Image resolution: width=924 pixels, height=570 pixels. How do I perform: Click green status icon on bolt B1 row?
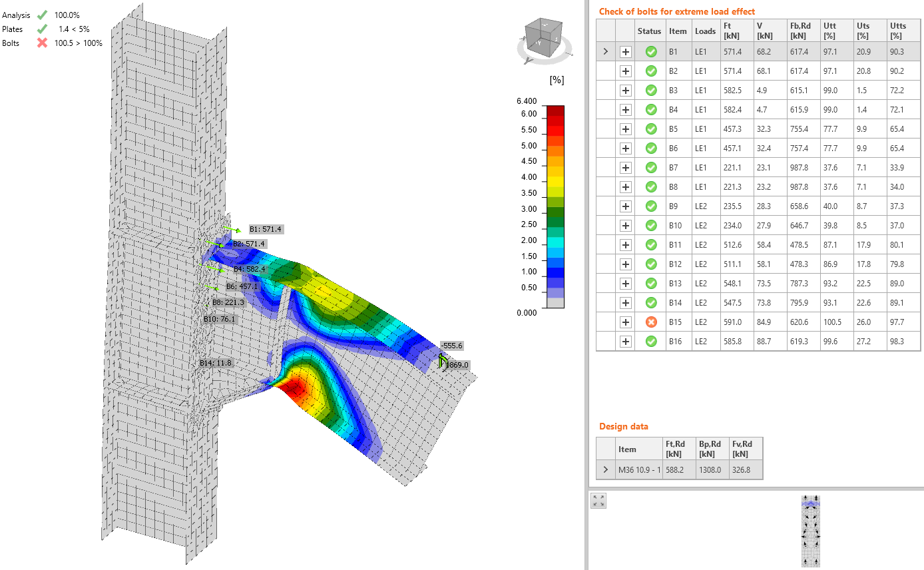[650, 51]
